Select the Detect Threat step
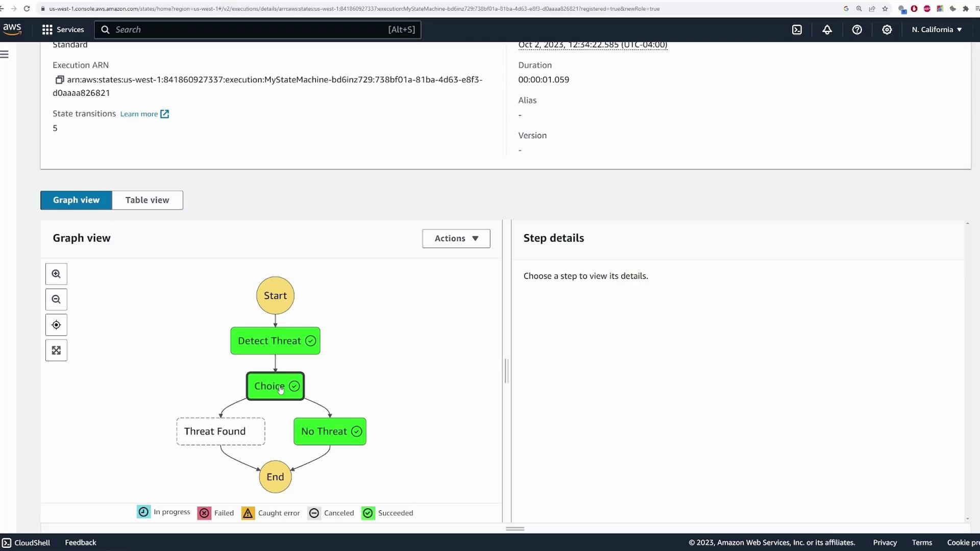The width and height of the screenshot is (980, 551). click(275, 341)
